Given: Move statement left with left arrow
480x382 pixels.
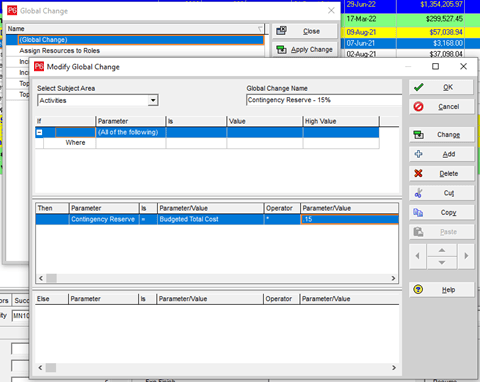Looking at the screenshot, I should 418,256.
